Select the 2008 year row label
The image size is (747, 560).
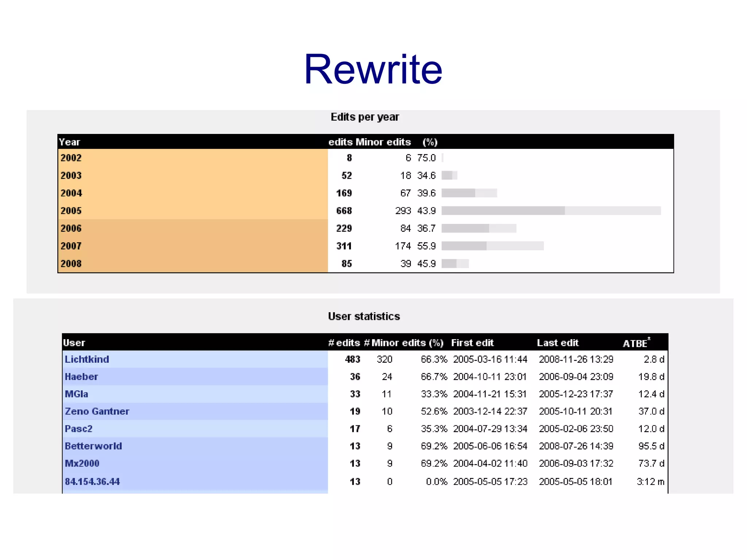tap(71, 263)
